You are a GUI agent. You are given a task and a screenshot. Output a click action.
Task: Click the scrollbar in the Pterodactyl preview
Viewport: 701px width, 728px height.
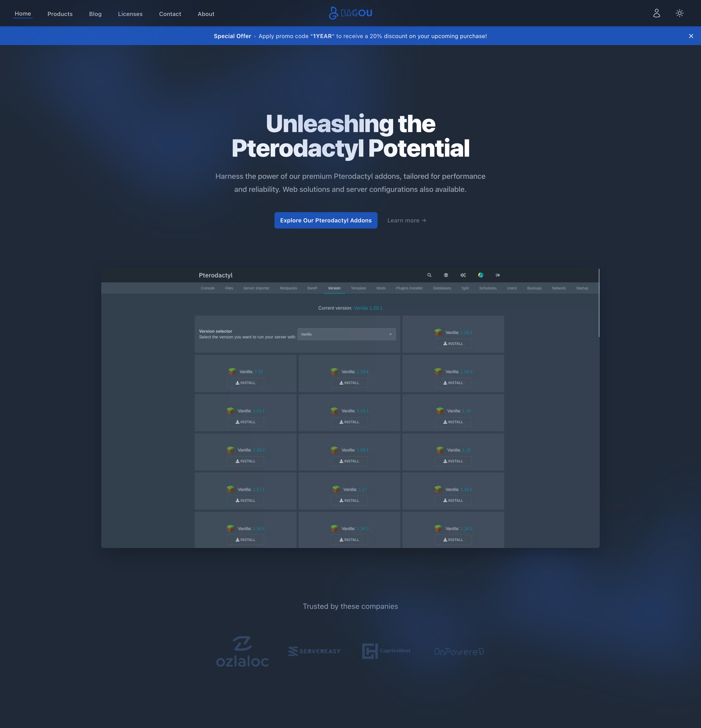coord(599,303)
